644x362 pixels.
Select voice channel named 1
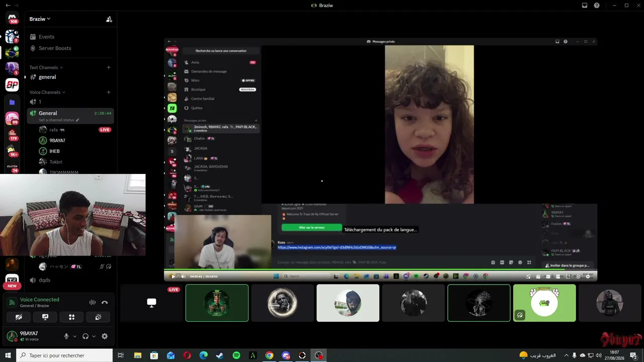[70, 102]
